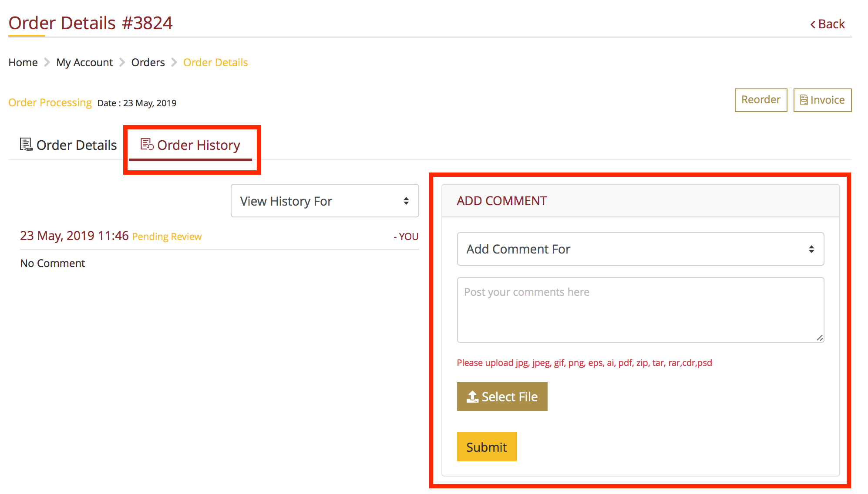Open the View History For dropdown
The image size is (868, 494).
(x=324, y=201)
